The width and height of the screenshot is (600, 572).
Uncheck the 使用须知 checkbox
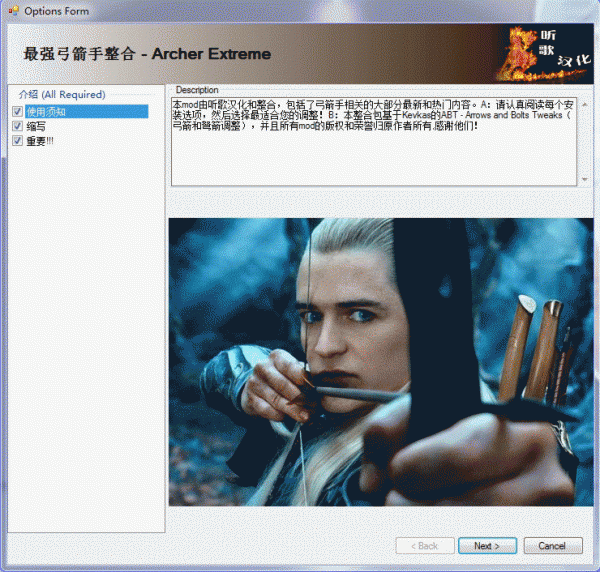[x=17, y=112]
